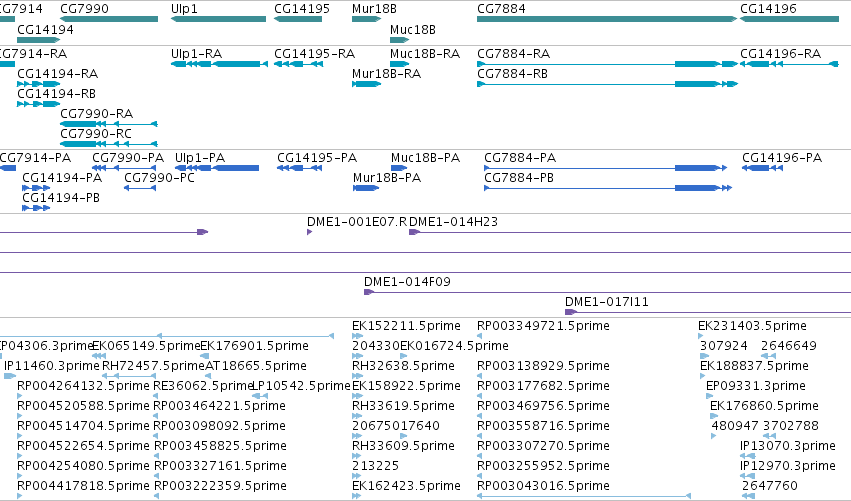The width and height of the screenshot is (851, 501).
Task: Select the EK065149.5prime EST label
Action: coord(147,346)
